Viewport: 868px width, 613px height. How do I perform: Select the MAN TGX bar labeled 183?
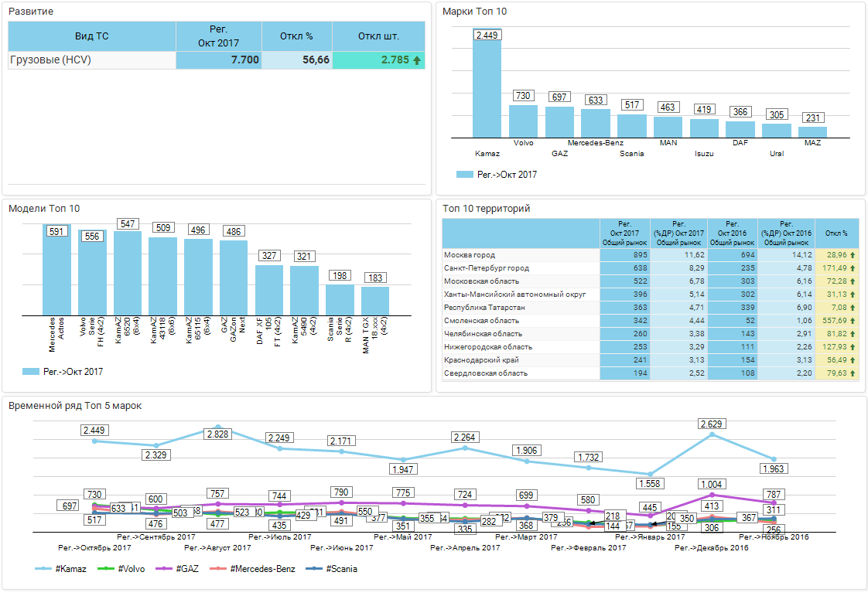(375, 301)
